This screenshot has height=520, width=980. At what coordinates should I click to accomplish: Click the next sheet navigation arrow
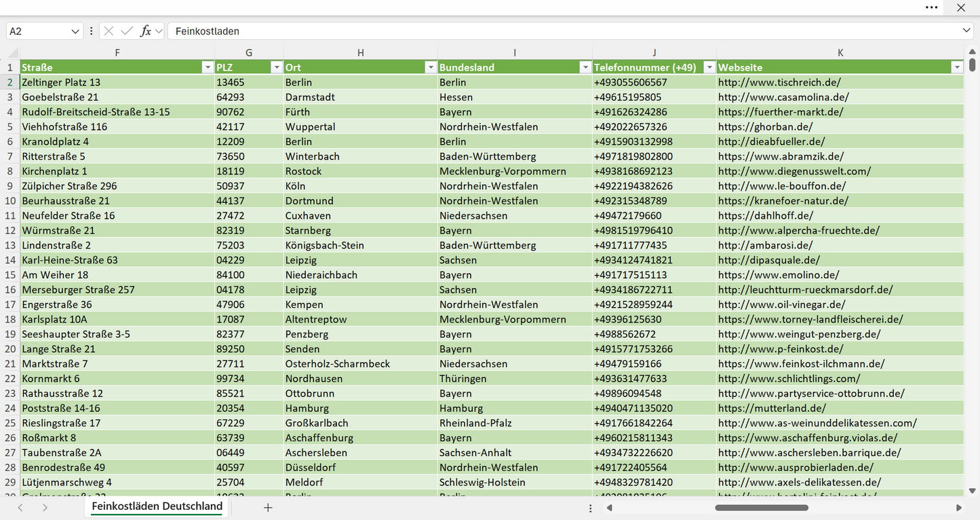pyautogui.click(x=45, y=507)
